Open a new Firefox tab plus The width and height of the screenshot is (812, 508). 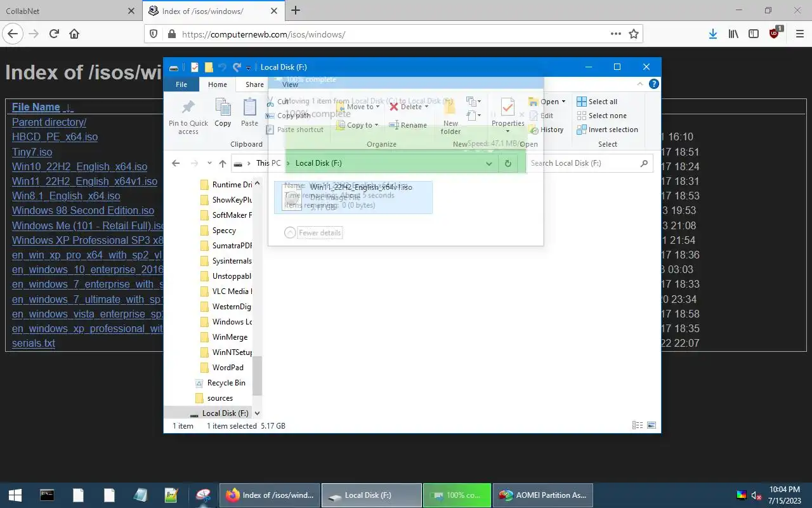click(x=296, y=11)
